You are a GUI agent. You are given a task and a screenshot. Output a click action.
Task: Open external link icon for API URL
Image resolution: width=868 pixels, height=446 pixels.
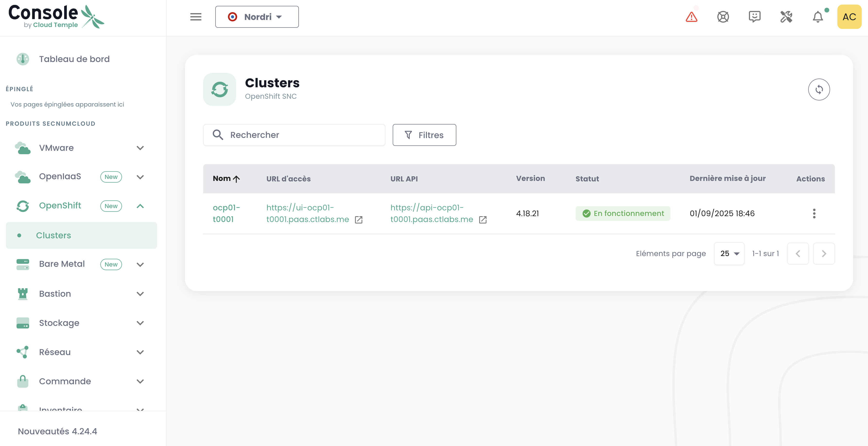coord(483,220)
